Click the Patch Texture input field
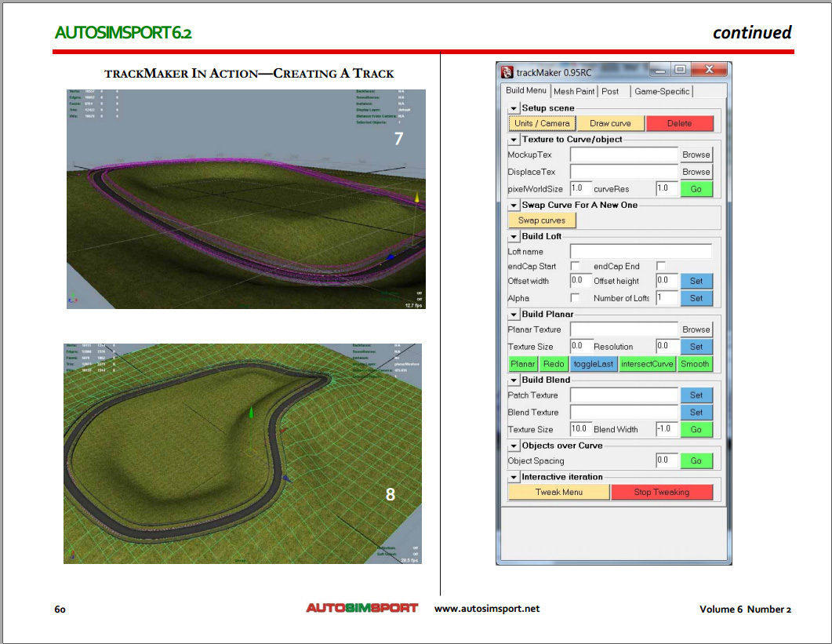Screen dimensions: 832x644 tap(624, 395)
